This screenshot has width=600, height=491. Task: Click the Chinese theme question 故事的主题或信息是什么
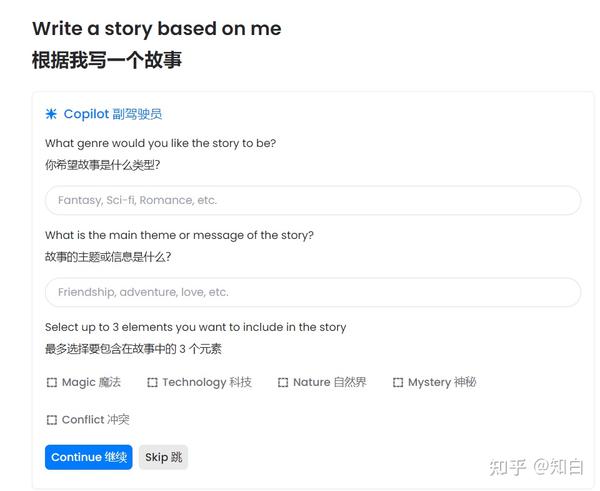tap(108, 257)
